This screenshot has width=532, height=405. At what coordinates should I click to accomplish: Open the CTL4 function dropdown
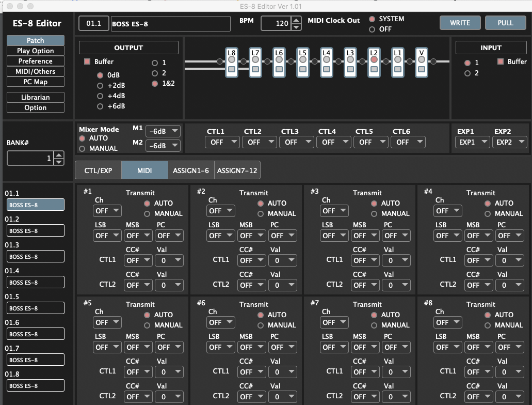coord(333,142)
